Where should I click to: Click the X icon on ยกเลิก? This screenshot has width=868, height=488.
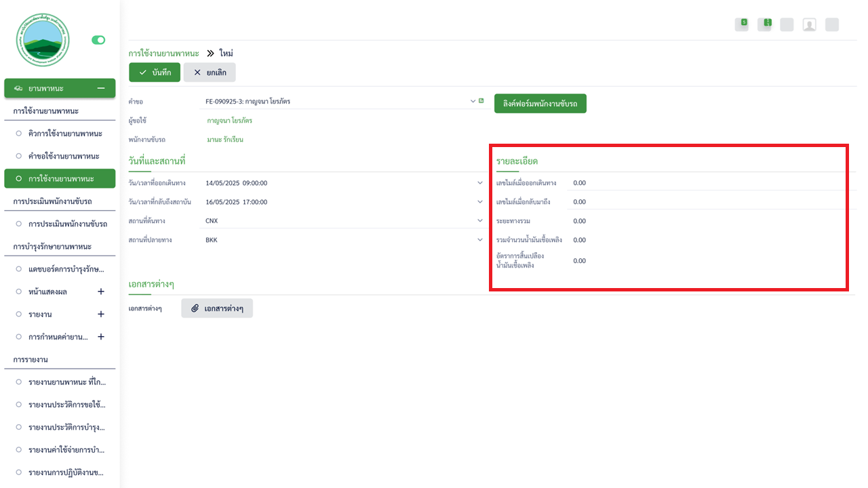(x=197, y=73)
